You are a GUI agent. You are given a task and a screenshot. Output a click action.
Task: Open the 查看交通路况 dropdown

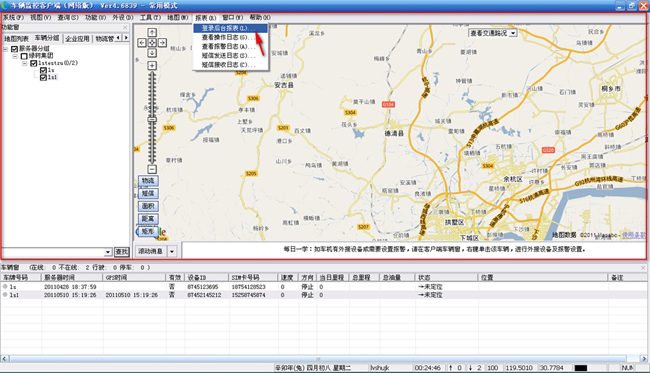pos(513,33)
